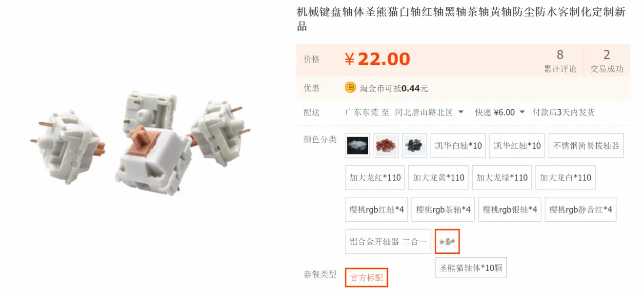644x289 pixels.
Task: Expand the 快递 ¥6.00 shipping dropdown
Action: coord(522,112)
